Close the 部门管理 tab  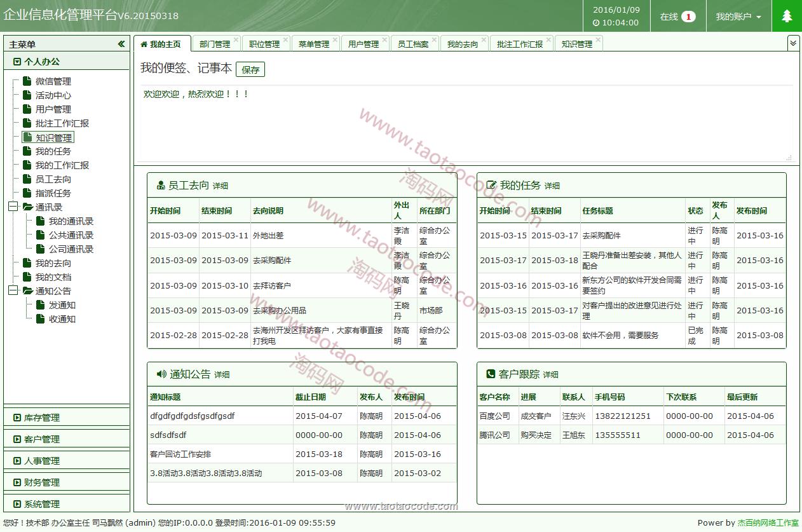(236, 39)
